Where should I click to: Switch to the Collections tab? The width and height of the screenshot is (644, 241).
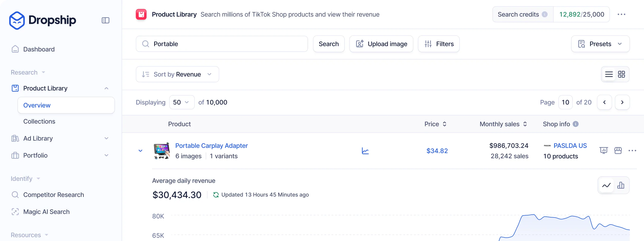pos(39,121)
